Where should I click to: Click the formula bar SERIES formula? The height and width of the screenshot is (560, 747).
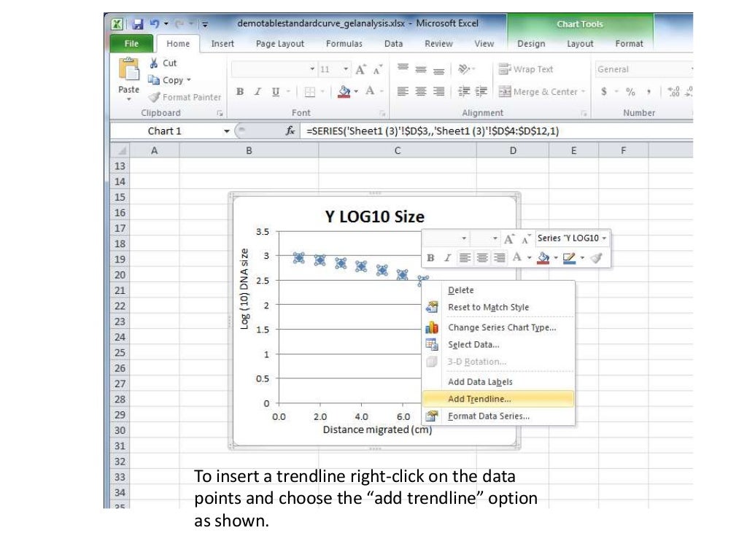[433, 131]
